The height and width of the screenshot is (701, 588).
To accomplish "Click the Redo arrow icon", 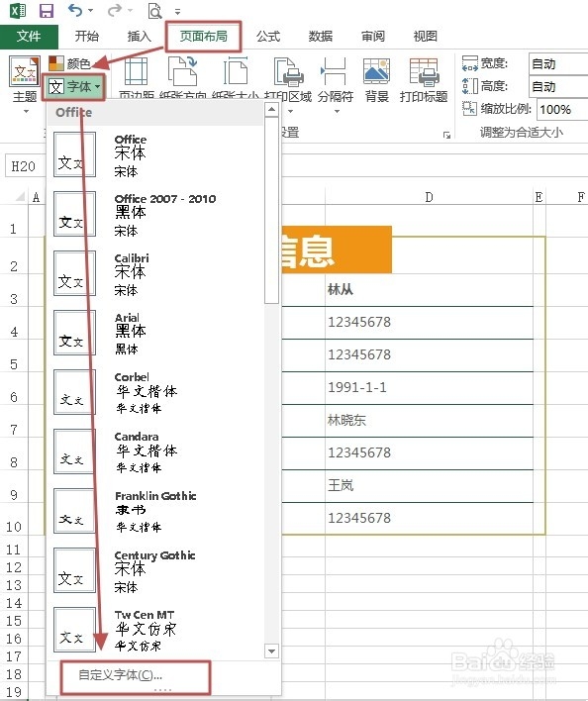I will point(115,10).
